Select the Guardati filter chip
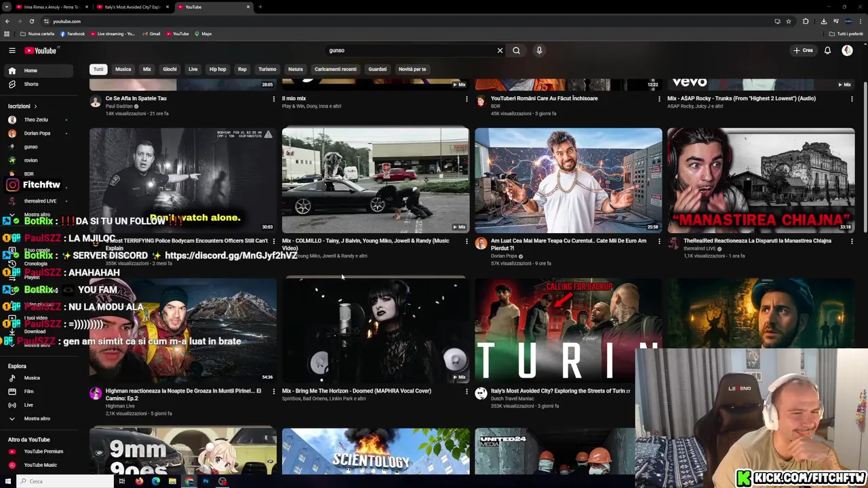 point(377,69)
